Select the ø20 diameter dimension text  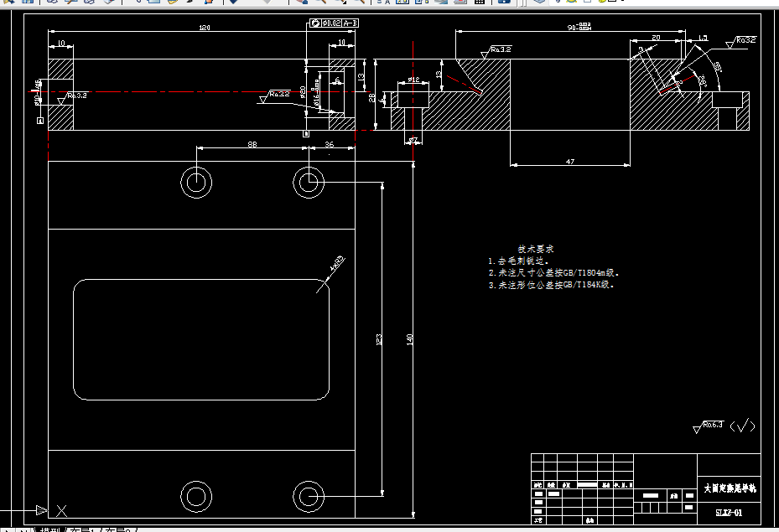pos(303,92)
